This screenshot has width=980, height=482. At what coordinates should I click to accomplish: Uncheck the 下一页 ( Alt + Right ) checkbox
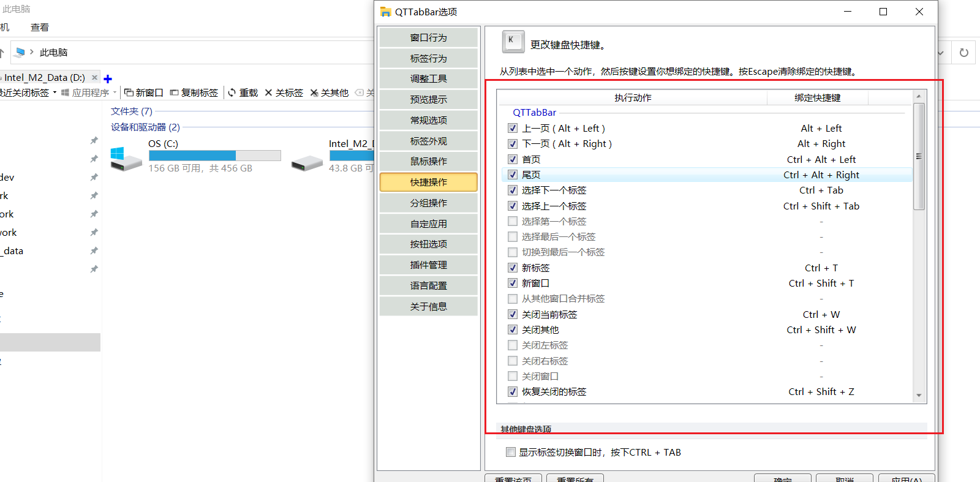tap(513, 143)
